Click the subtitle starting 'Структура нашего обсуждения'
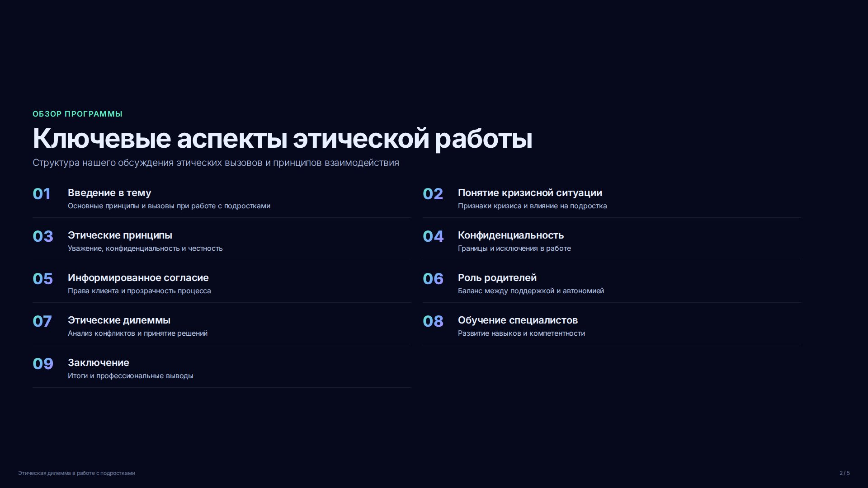The height and width of the screenshot is (488, 868). click(216, 163)
